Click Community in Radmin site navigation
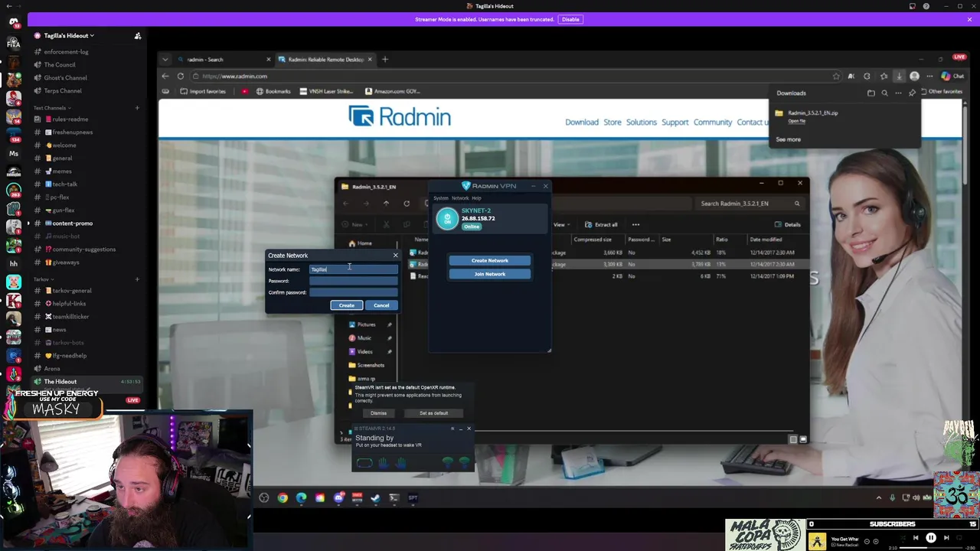Image resolution: width=980 pixels, height=551 pixels. point(713,122)
